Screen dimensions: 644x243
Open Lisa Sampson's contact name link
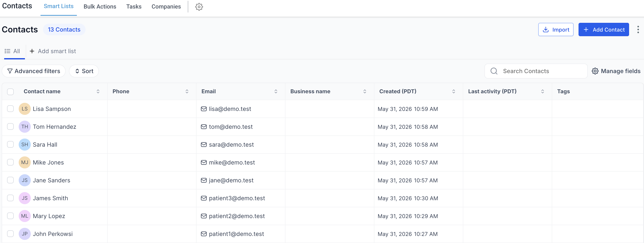click(52, 109)
